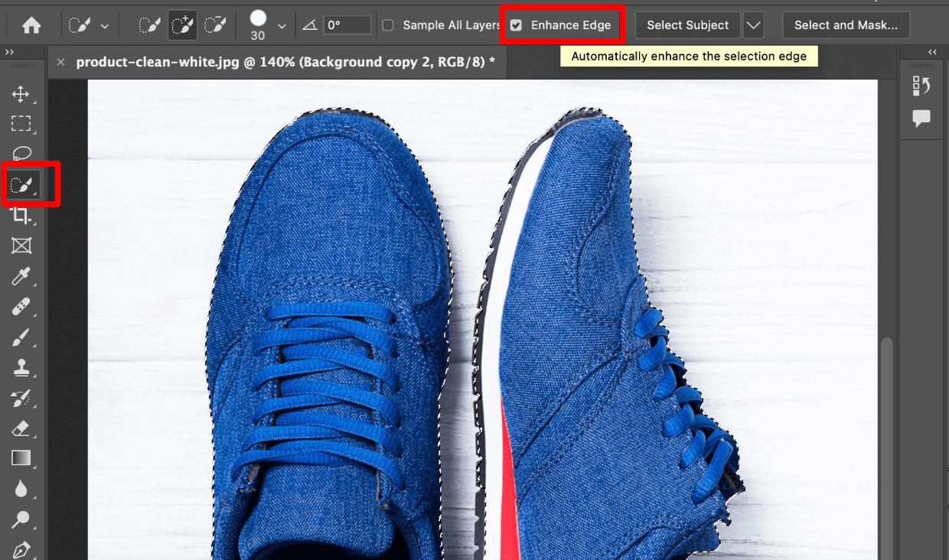Viewport: 949px width, 560px height.
Task: Select the Eyedropper tool
Action: (x=22, y=276)
